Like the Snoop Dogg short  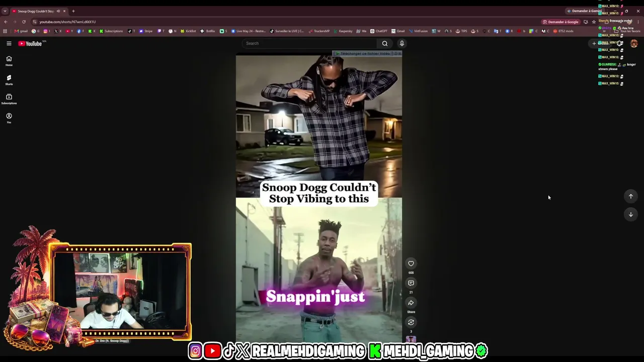click(411, 263)
